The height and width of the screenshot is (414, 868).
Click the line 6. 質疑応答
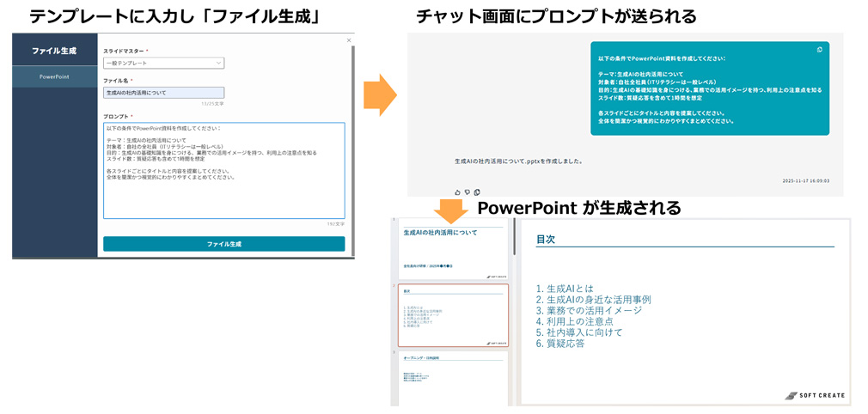[x=560, y=344]
